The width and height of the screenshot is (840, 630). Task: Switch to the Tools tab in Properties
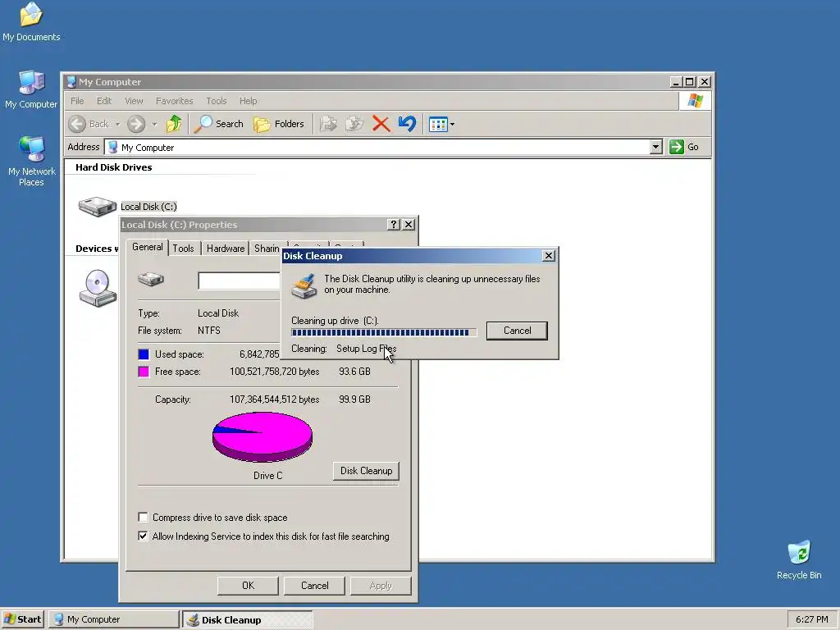coord(183,249)
